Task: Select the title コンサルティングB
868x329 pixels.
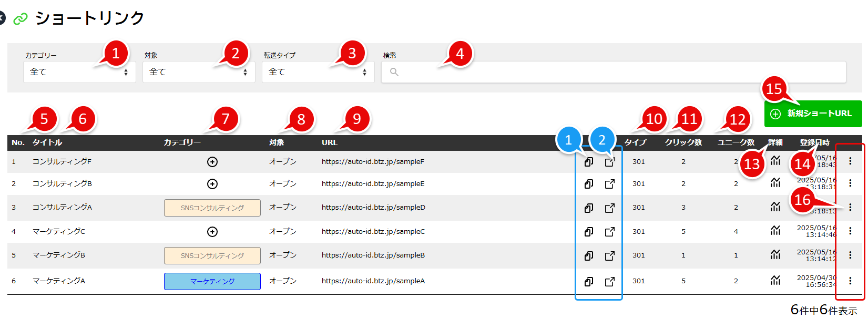Action: coord(62,183)
